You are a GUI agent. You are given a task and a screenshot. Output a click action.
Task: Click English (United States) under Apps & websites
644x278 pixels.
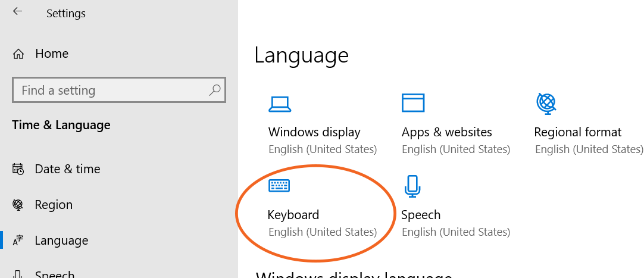click(456, 149)
